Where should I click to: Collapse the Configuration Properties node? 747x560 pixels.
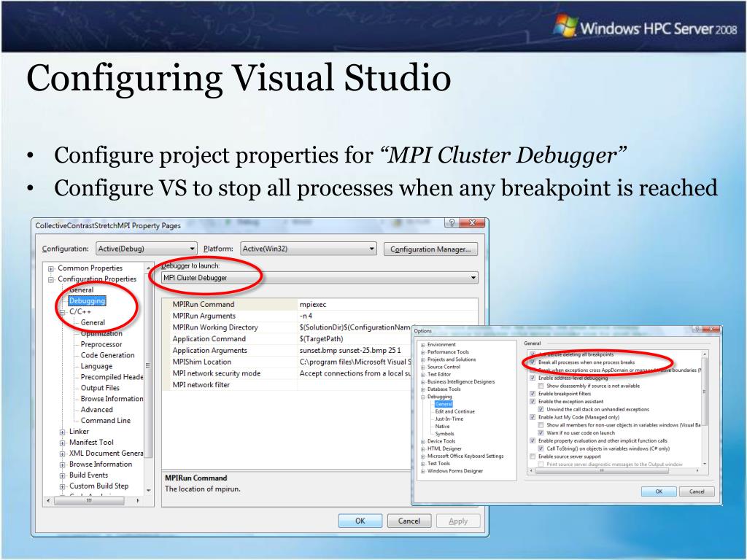click(x=51, y=279)
